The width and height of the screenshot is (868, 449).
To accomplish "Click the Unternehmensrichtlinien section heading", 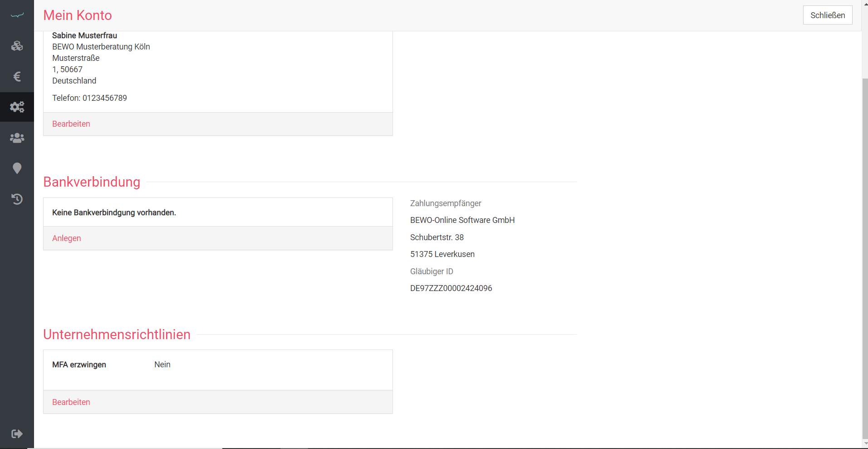I will point(117,335).
